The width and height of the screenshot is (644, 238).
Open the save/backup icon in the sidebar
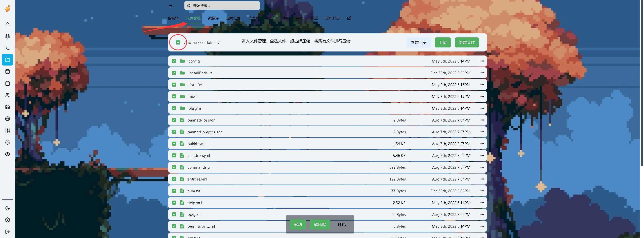(7, 107)
